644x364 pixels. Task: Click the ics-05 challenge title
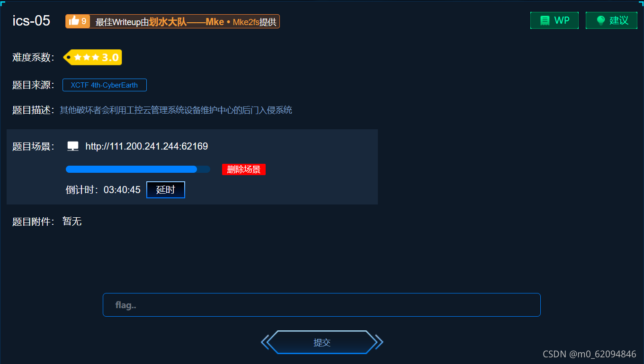pos(31,21)
